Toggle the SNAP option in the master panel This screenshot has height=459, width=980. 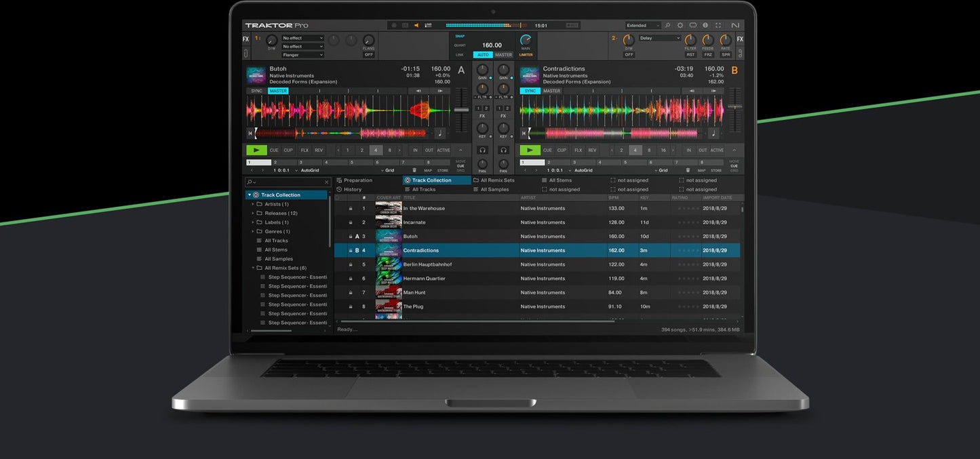tap(460, 36)
